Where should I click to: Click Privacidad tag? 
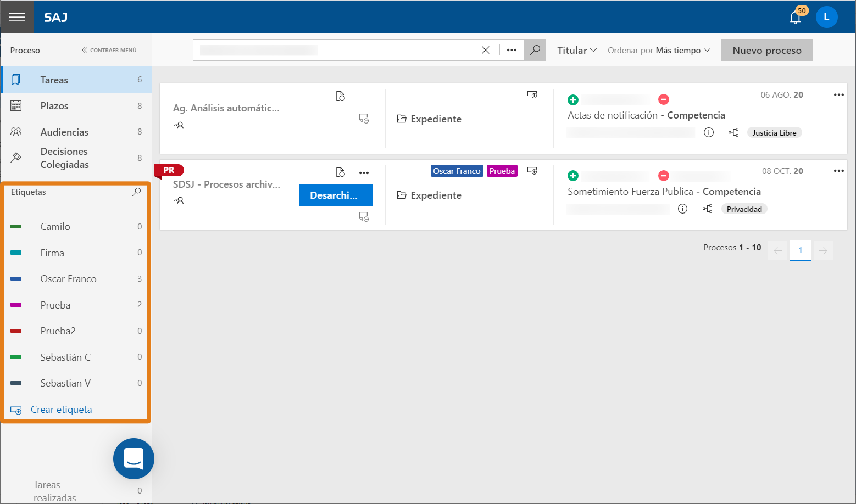[744, 209]
